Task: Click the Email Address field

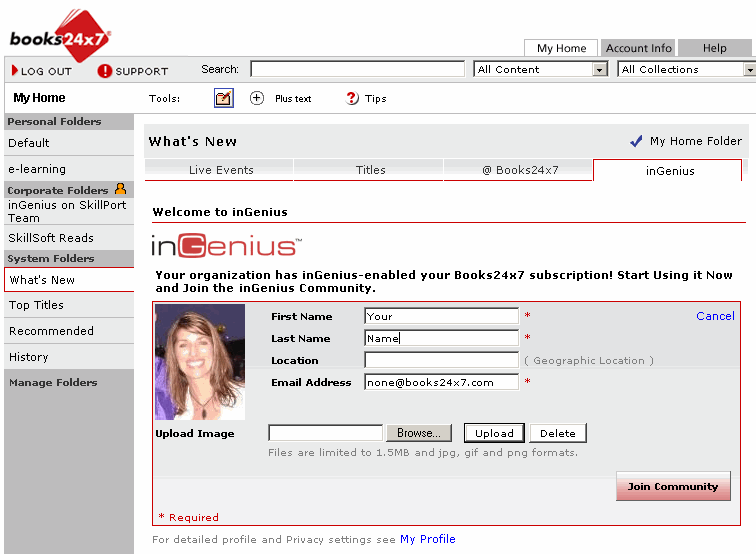Action: pos(442,382)
